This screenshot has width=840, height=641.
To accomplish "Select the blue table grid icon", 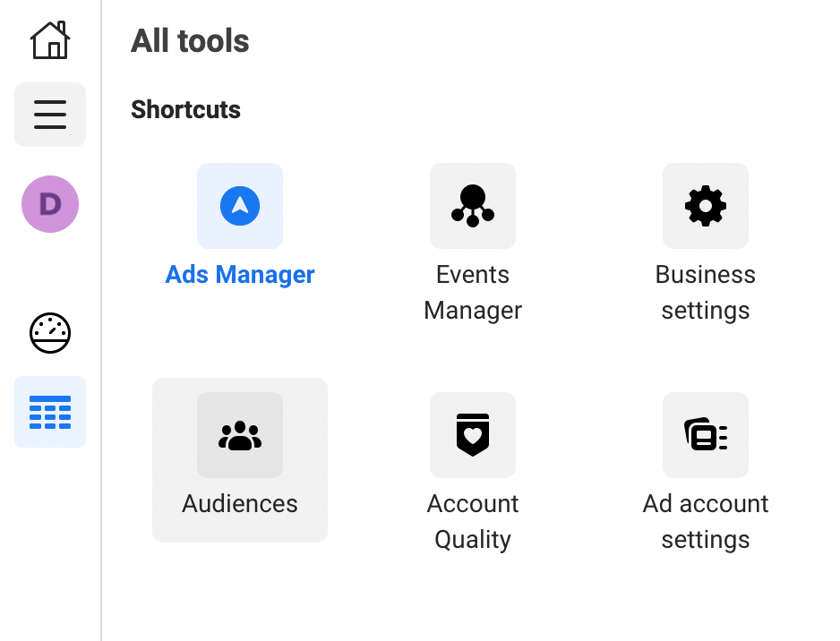I will [50, 412].
